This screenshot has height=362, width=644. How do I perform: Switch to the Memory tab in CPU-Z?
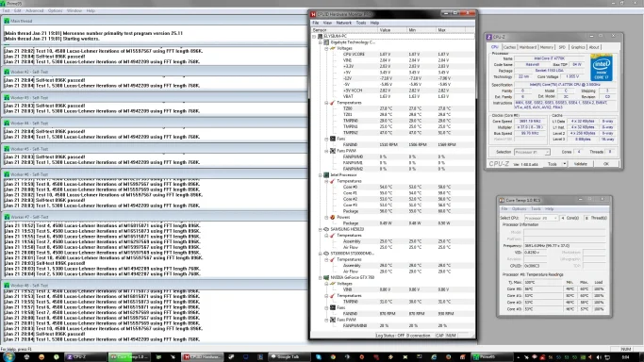(547, 47)
